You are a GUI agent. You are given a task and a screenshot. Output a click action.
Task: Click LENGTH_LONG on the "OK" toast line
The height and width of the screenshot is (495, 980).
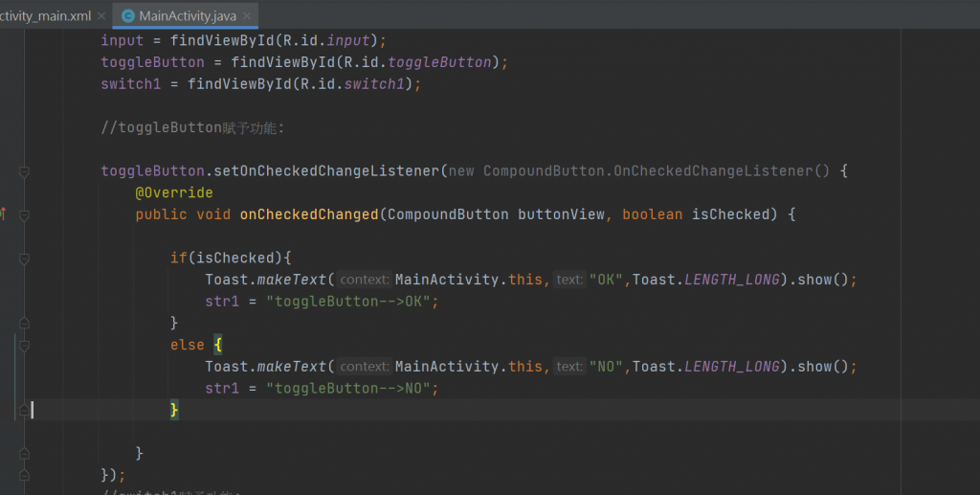click(x=732, y=280)
